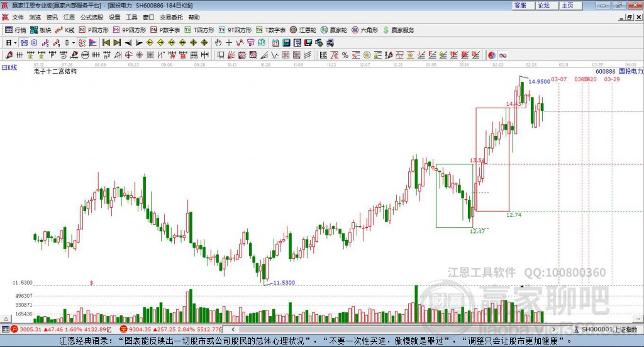Open the T数字表 time table

(x=270, y=30)
